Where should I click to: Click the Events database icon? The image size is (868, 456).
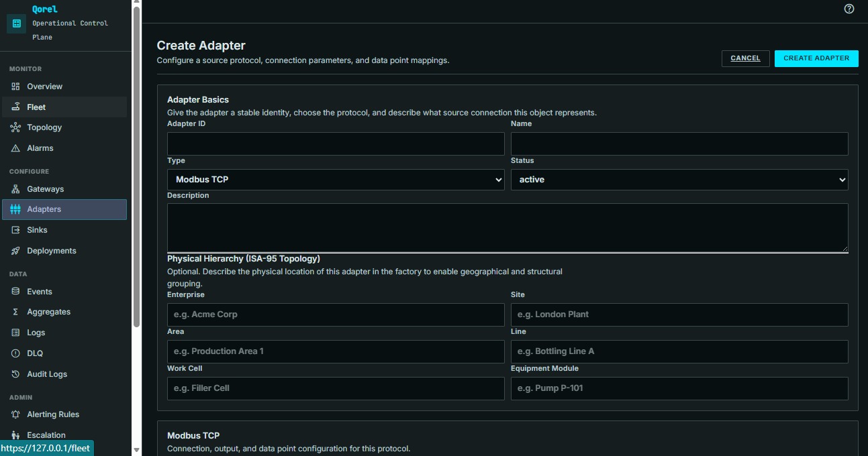click(x=15, y=292)
